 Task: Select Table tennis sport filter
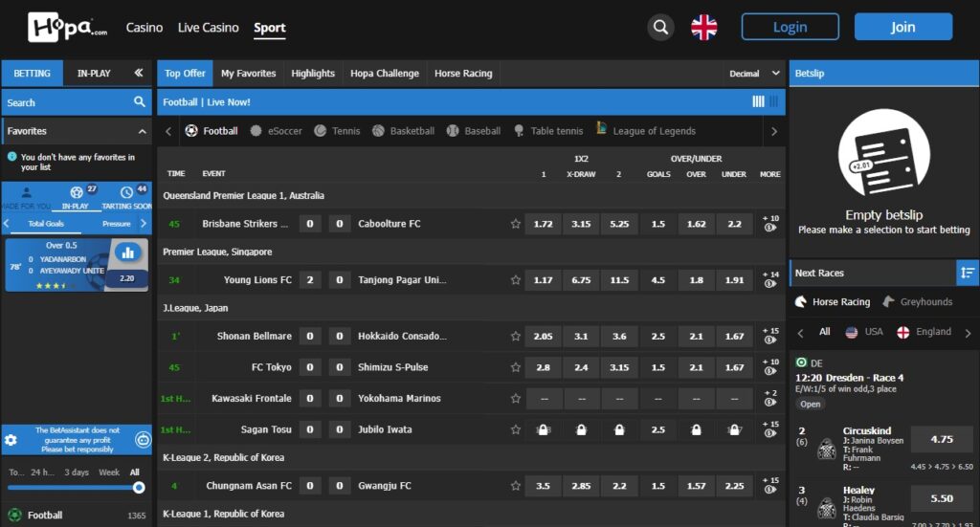coord(548,131)
